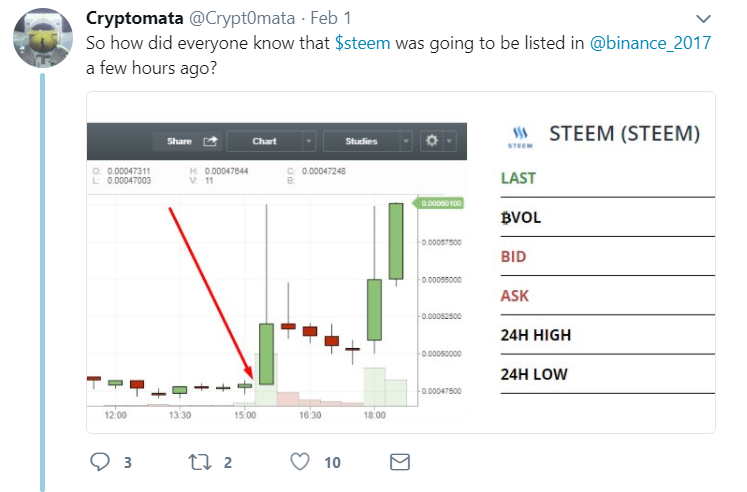Send tweet via direct message envelope
Image resolution: width=747 pixels, height=492 pixels.
click(x=400, y=462)
